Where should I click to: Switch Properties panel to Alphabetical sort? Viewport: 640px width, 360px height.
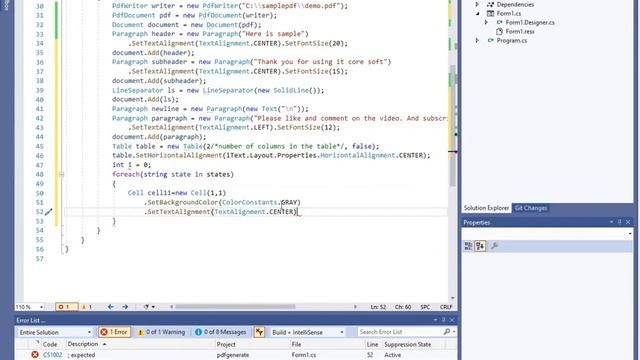click(x=480, y=246)
